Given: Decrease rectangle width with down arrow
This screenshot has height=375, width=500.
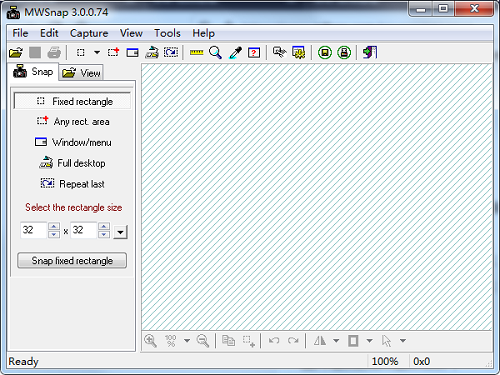Looking at the screenshot, I should tap(54, 234).
